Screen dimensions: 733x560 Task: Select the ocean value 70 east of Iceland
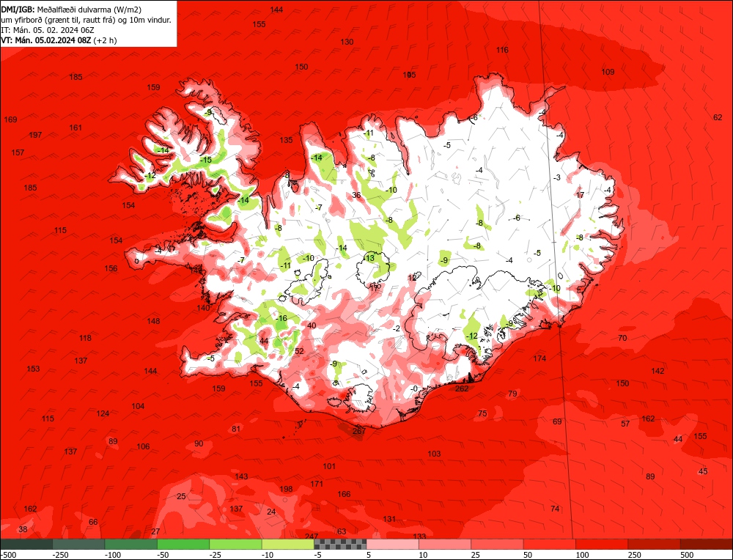622,339
